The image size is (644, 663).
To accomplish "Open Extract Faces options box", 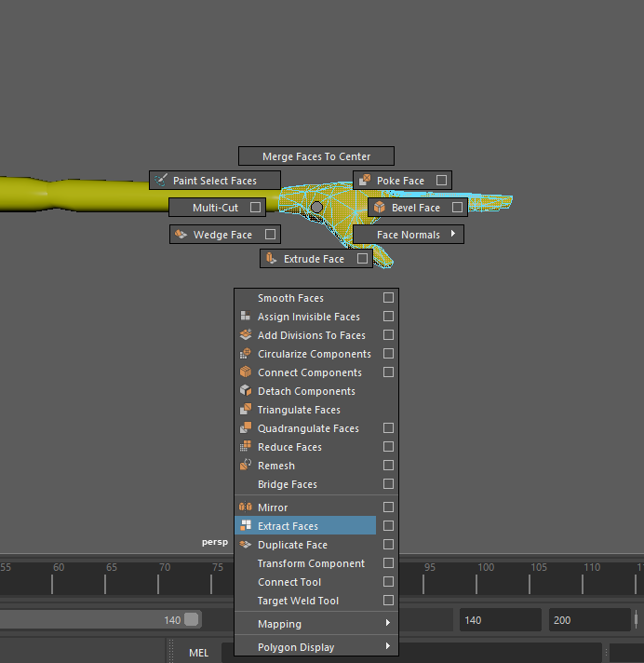I will 388,525.
